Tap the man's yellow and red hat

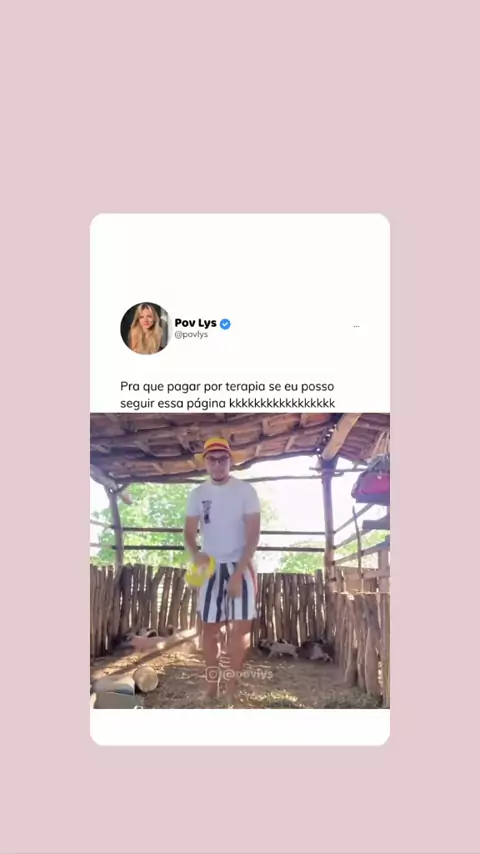pos(217,446)
